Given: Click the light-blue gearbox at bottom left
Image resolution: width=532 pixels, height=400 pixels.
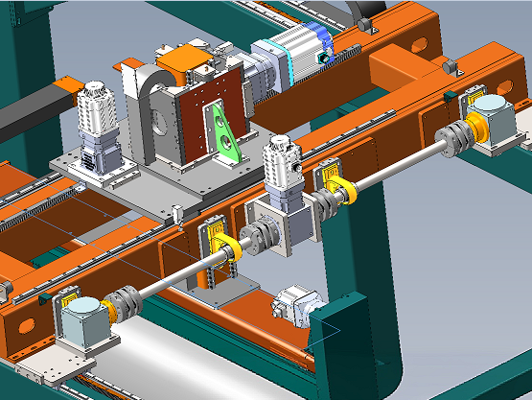Looking at the screenshot, I should click(84, 321).
